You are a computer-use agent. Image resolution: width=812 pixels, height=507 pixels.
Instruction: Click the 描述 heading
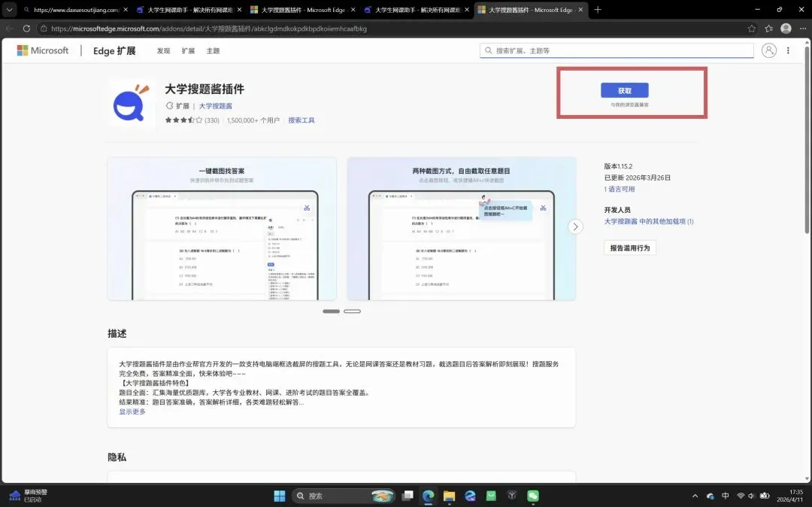[117, 333]
